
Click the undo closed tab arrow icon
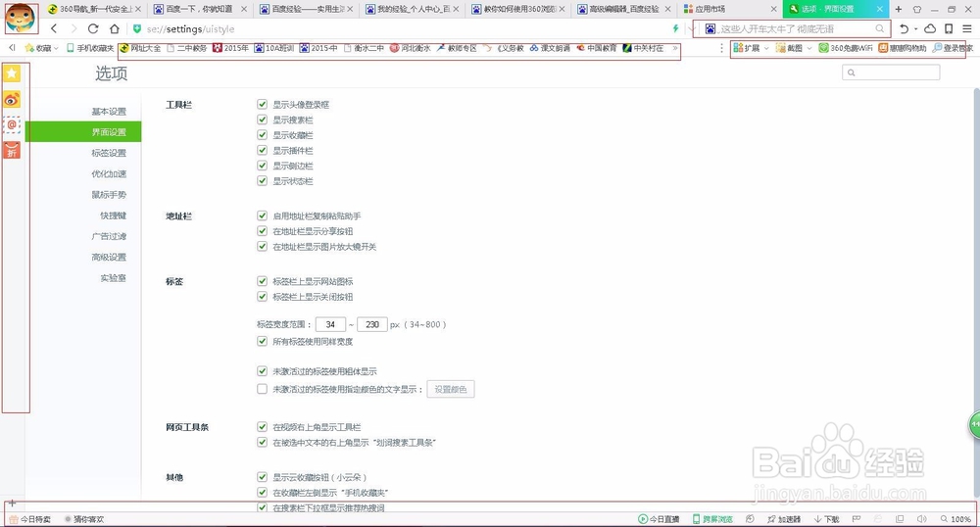click(904, 28)
